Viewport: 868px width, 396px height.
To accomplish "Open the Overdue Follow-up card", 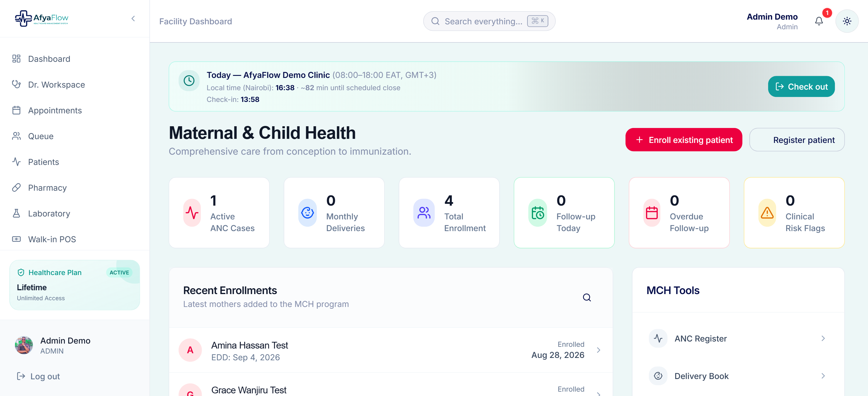I will pos(679,213).
